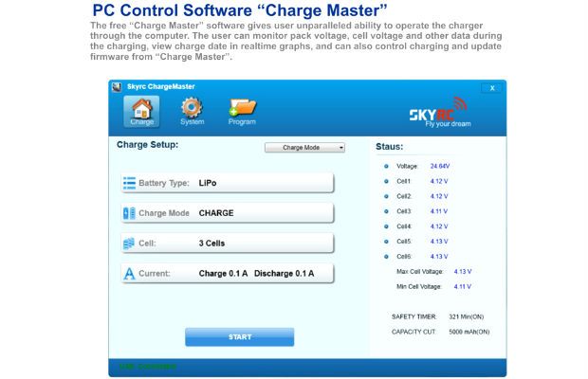Screen dimensions: 588x379
Task: Open the Charge home tab icon
Action: [141, 111]
